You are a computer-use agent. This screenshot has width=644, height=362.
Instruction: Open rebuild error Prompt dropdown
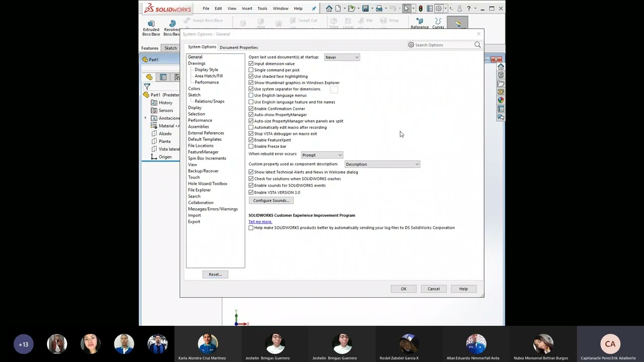322,155
